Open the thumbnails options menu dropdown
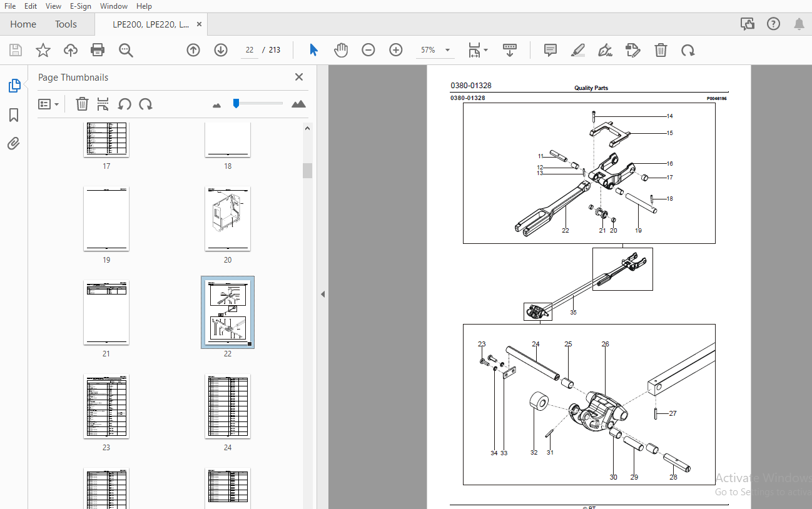 coord(49,104)
